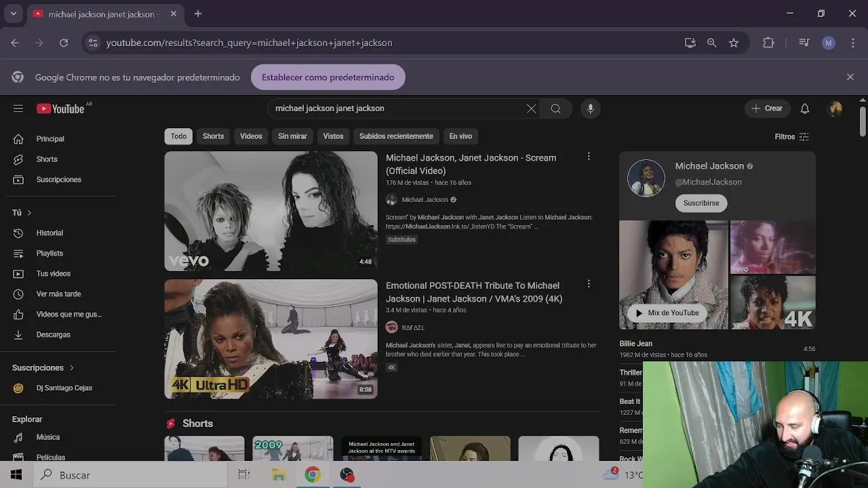The width and height of the screenshot is (868, 488).
Task: Open Ver más tarde in the sidebar
Action: (x=58, y=294)
